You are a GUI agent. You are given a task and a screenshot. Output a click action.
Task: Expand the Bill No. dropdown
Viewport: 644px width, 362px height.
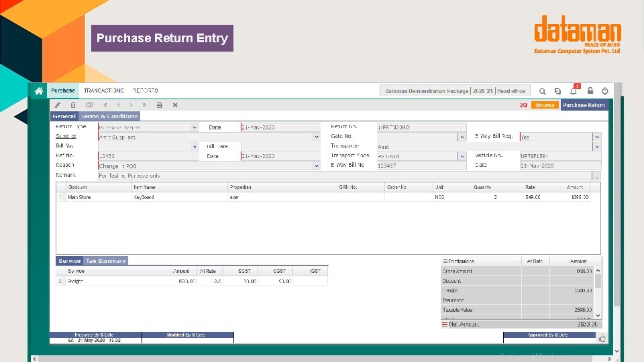(x=195, y=147)
